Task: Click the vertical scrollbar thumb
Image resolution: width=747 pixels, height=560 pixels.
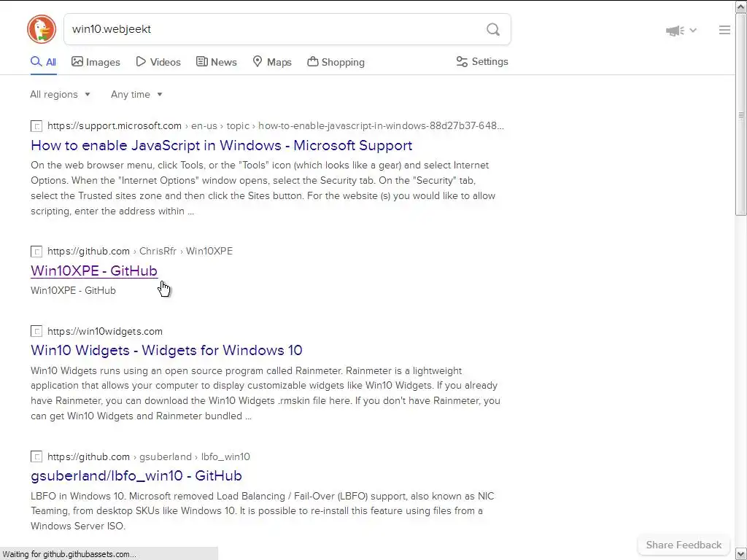Action: 741,114
